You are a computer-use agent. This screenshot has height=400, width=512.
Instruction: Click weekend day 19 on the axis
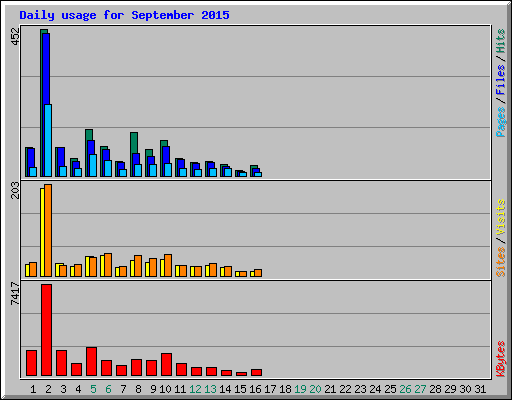[300, 389]
